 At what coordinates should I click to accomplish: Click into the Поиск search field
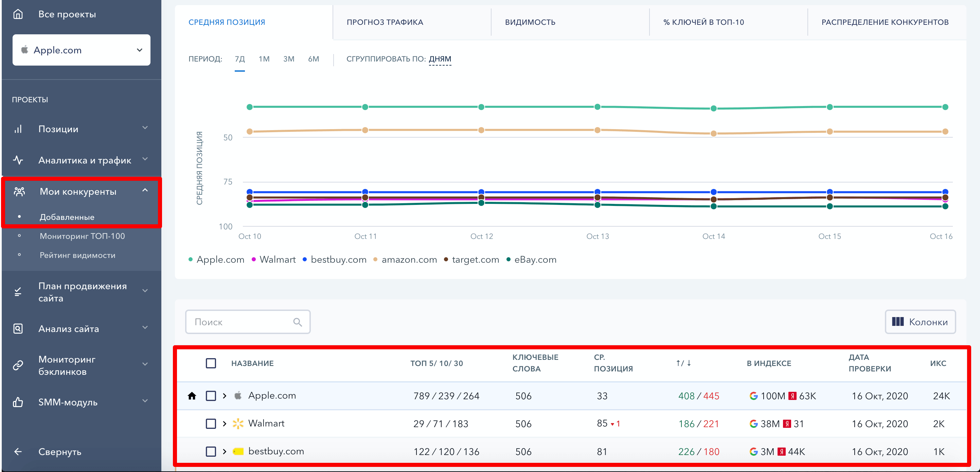point(248,322)
